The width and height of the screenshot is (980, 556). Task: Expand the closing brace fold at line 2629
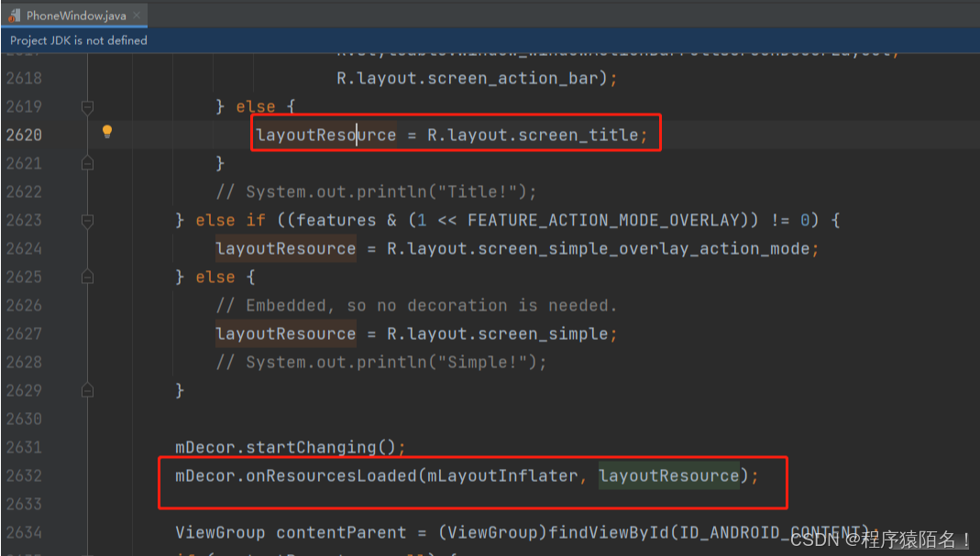tap(87, 390)
